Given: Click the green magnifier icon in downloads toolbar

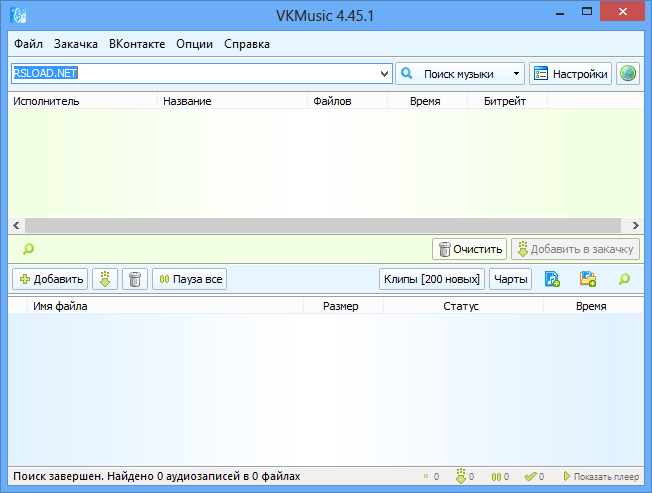Looking at the screenshot, I should 624,279.
